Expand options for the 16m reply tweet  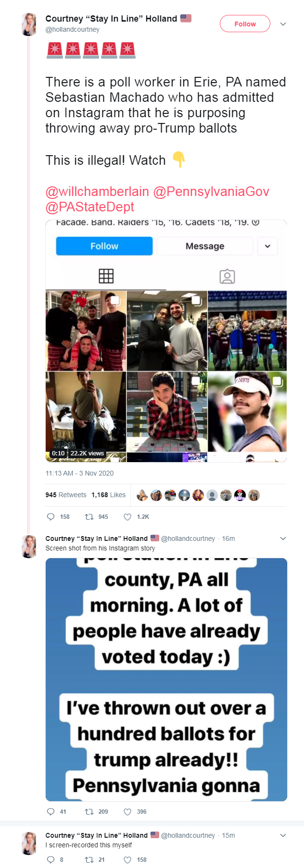point(283,538)
